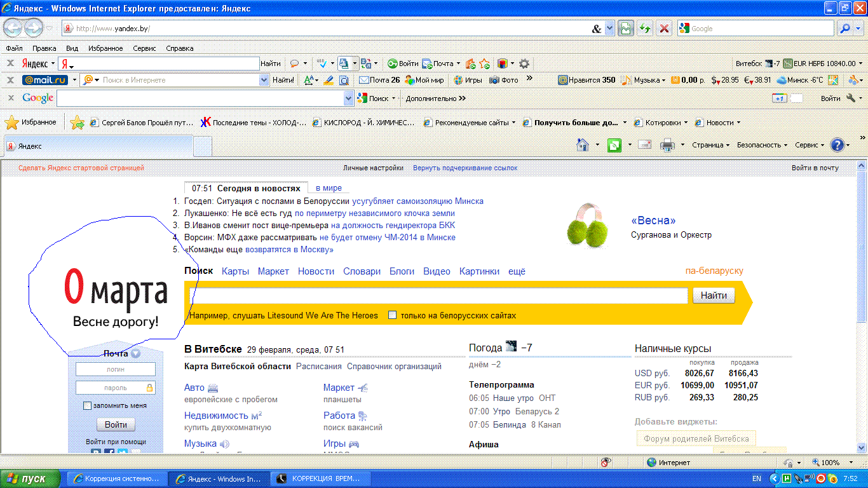Click the magnifier search icon beside Google box
868x488 pixels.
[845, 29]
